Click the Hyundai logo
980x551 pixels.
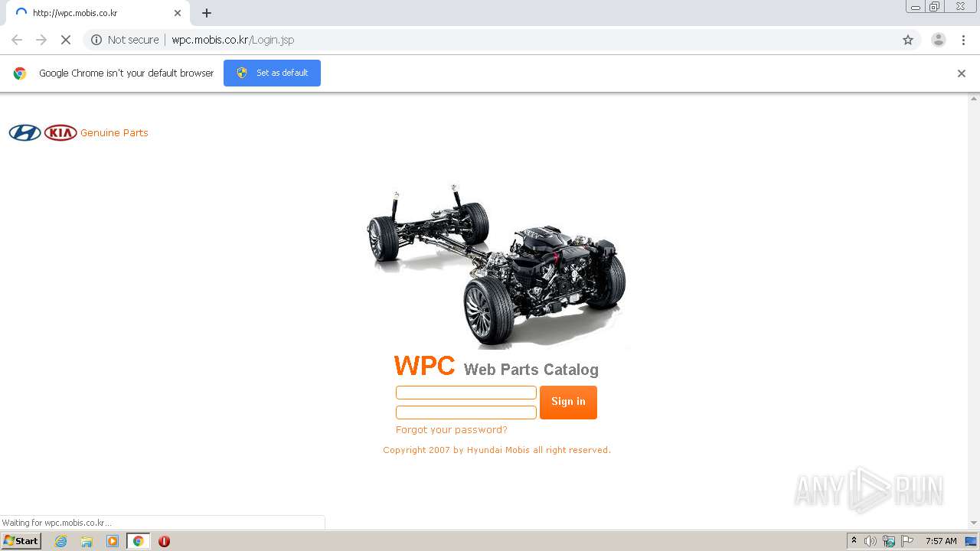24,133
